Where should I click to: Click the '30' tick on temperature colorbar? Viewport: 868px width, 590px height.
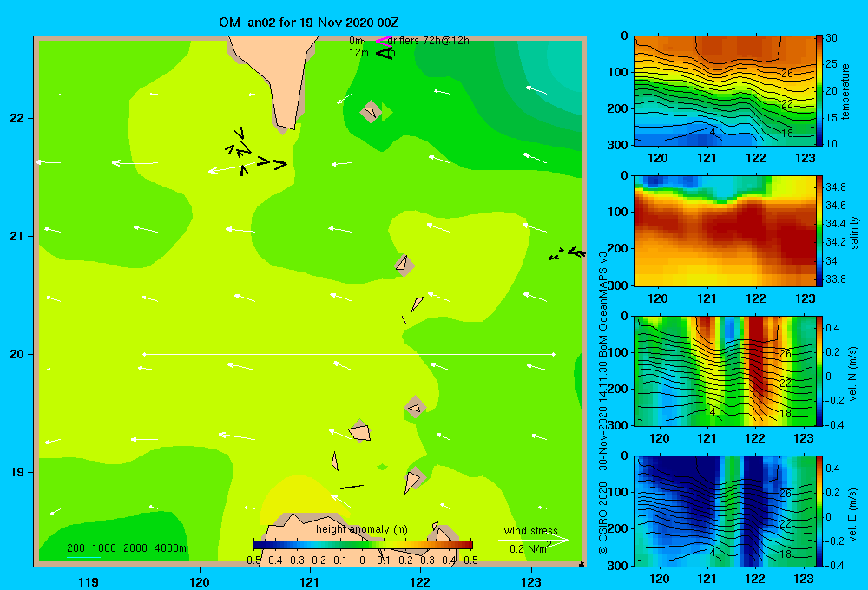point(832,38)
